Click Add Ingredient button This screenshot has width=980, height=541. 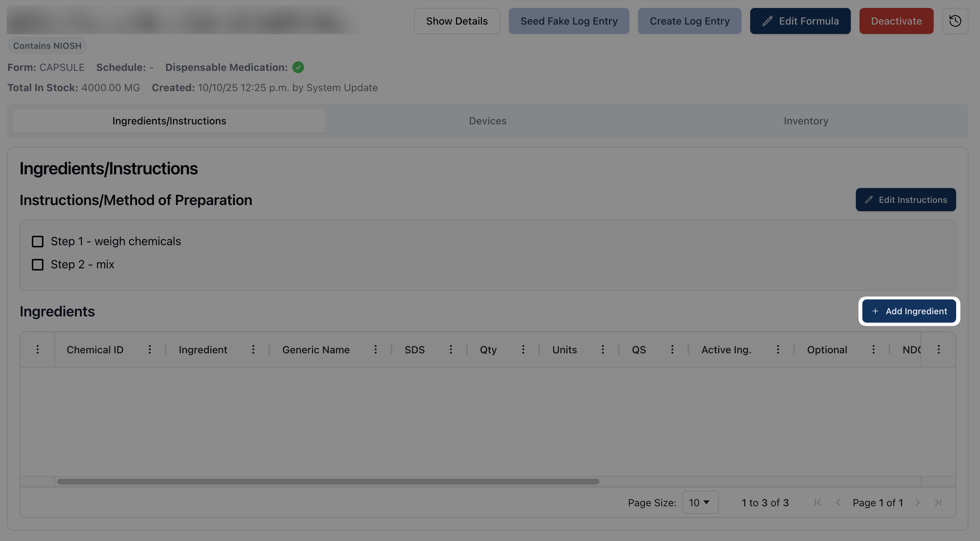pos(909,311)
